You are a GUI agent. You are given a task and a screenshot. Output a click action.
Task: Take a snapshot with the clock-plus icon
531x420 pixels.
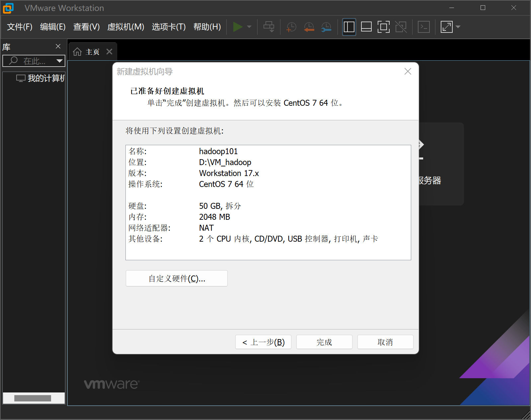coord(291,27)
